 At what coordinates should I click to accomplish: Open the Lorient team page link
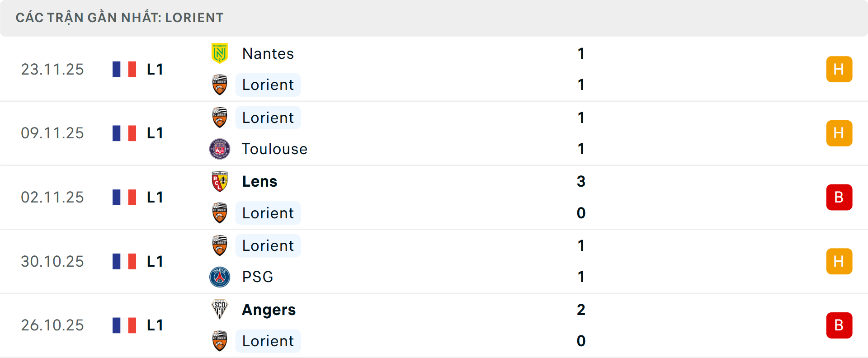click(x=268, y=85)
